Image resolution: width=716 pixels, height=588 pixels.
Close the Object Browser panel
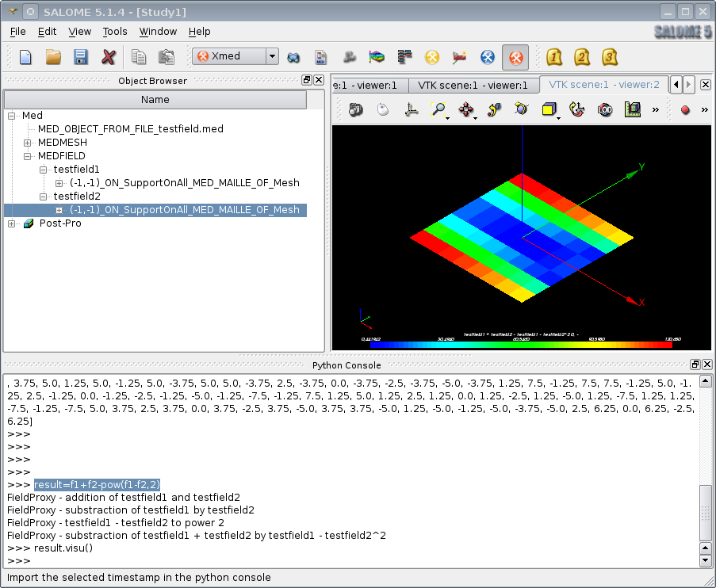[319, 80]
